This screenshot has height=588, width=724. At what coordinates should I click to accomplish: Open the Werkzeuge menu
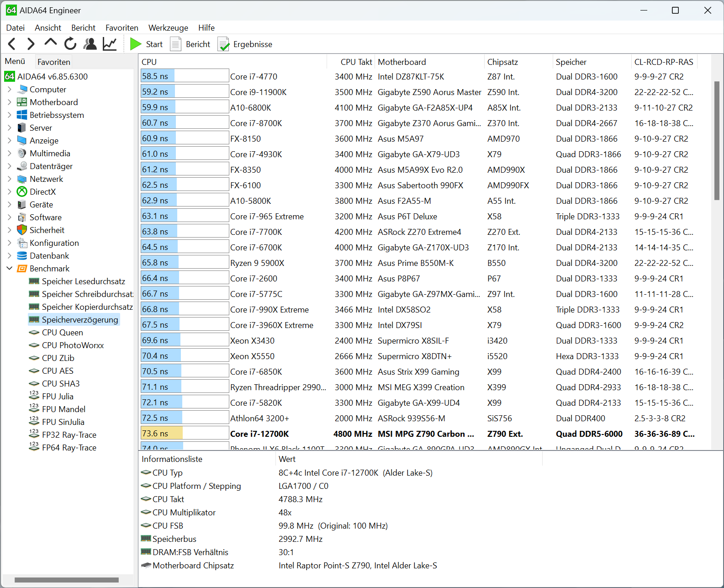(x=168, y=28)
